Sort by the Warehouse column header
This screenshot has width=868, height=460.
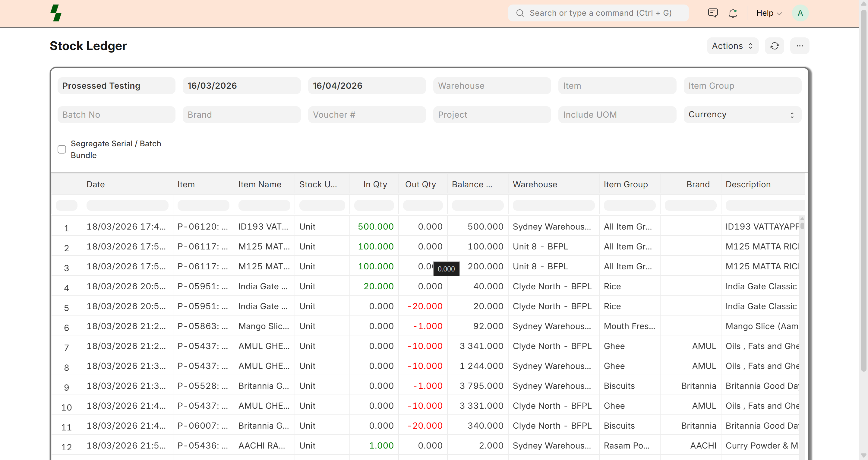[535, 184]
